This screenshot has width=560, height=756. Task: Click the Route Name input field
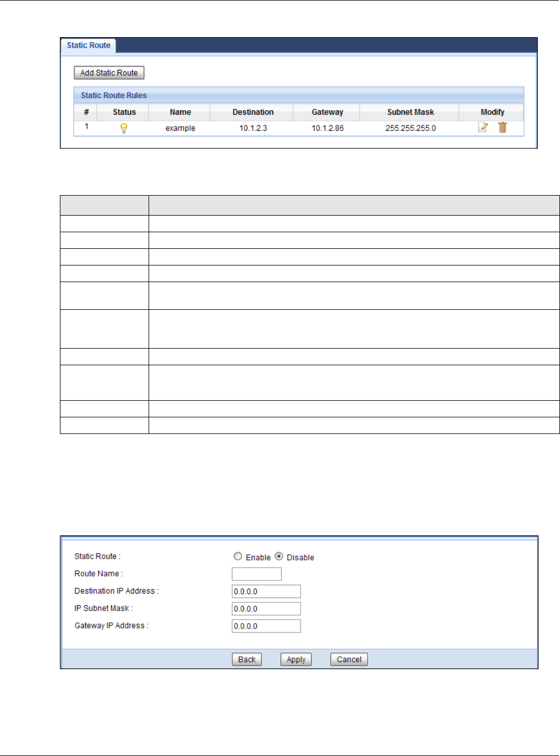click(257, 574)
